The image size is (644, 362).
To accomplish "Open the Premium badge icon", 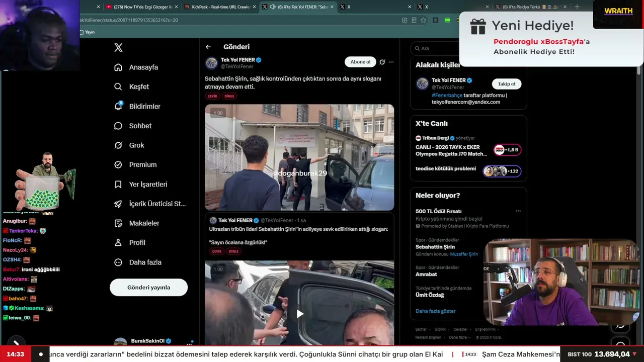I will [118, 164].
